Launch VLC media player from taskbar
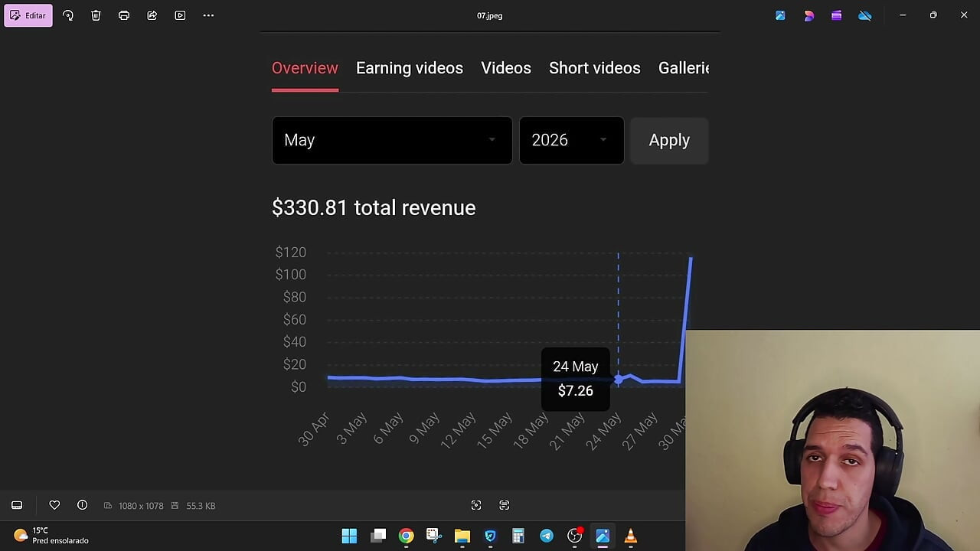 pyautogui.click(x=631, y=536)
